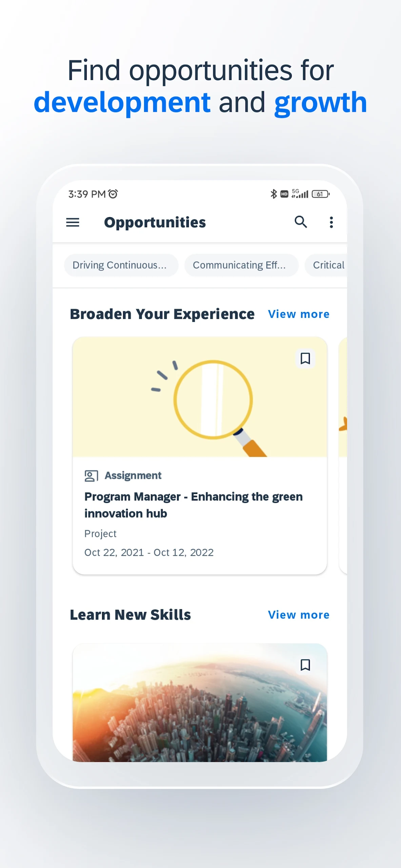
Task: Tap the Bluetooth status bar icon
Action: tap(274, 194)
